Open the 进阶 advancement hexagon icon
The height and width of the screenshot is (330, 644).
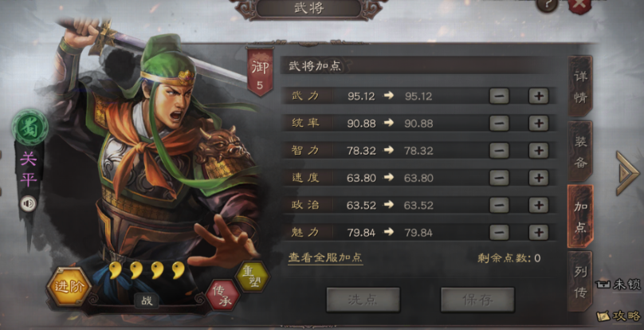[69, 287]
